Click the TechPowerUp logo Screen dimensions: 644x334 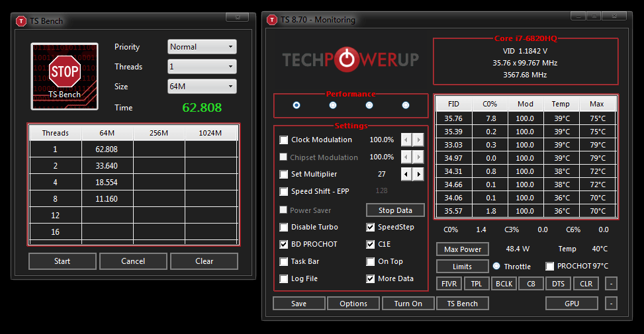(350, 60)
